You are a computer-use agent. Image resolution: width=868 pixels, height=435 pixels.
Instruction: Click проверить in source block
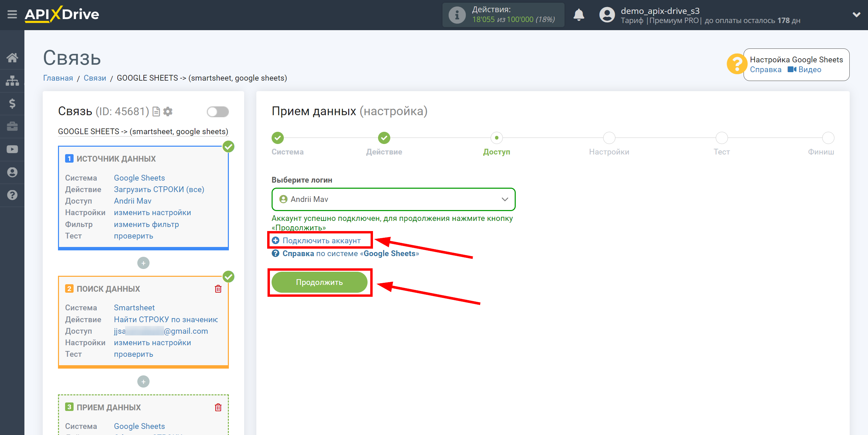click(133, 236)
